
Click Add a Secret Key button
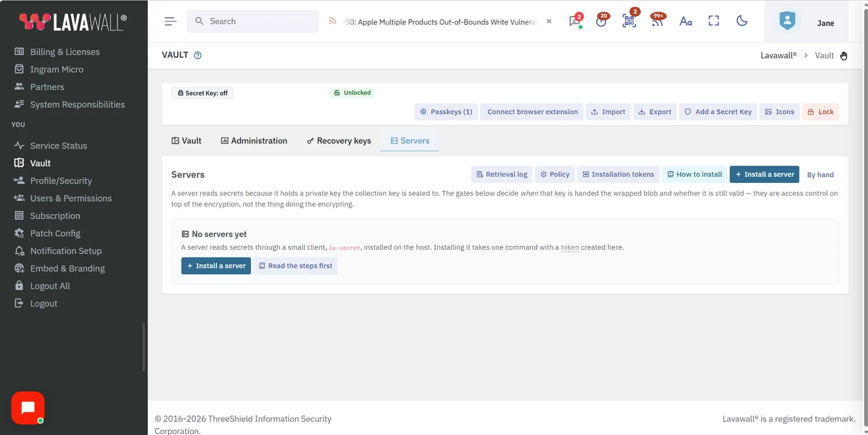pyautogui.click(x=719, y=112)
